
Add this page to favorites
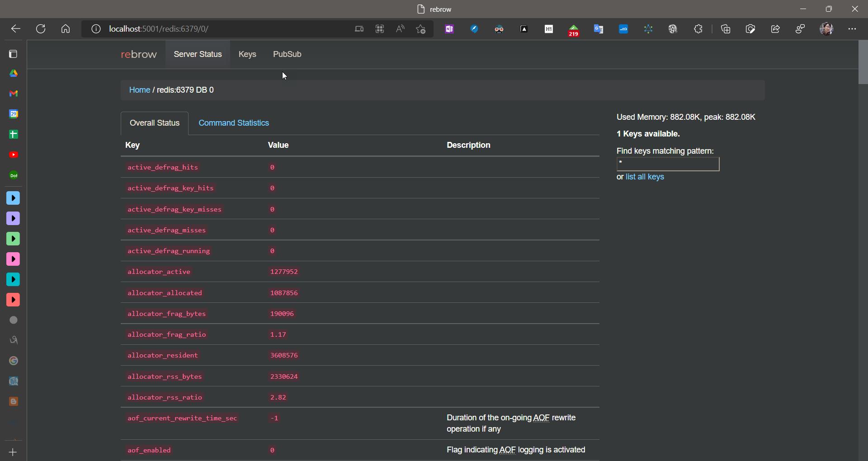click(421, 29)
